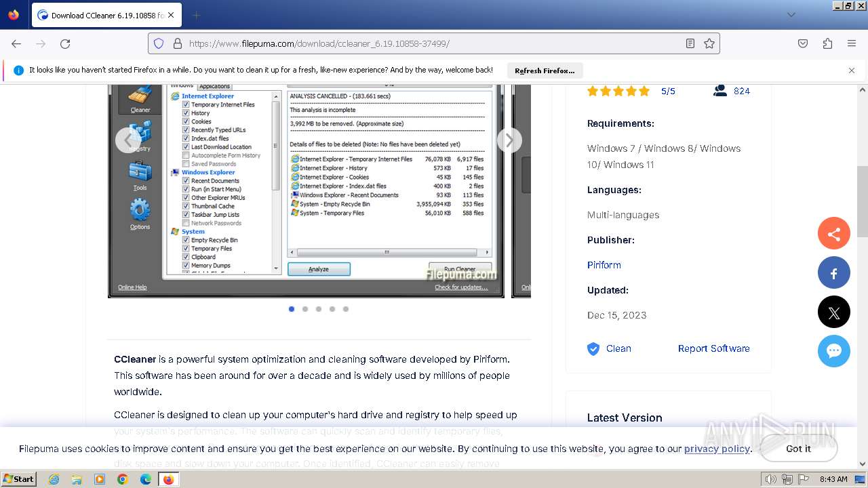Image resolution: width=868 pixels, height=488 pixels.
Task: Open the privacy policy link
Action: [x=717, y=449]
